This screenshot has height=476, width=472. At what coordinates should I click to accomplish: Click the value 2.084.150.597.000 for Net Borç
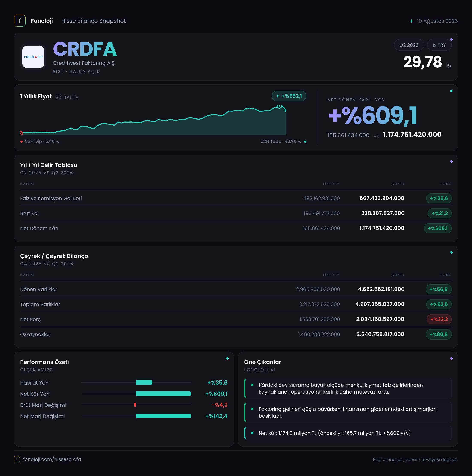[380, 319]
